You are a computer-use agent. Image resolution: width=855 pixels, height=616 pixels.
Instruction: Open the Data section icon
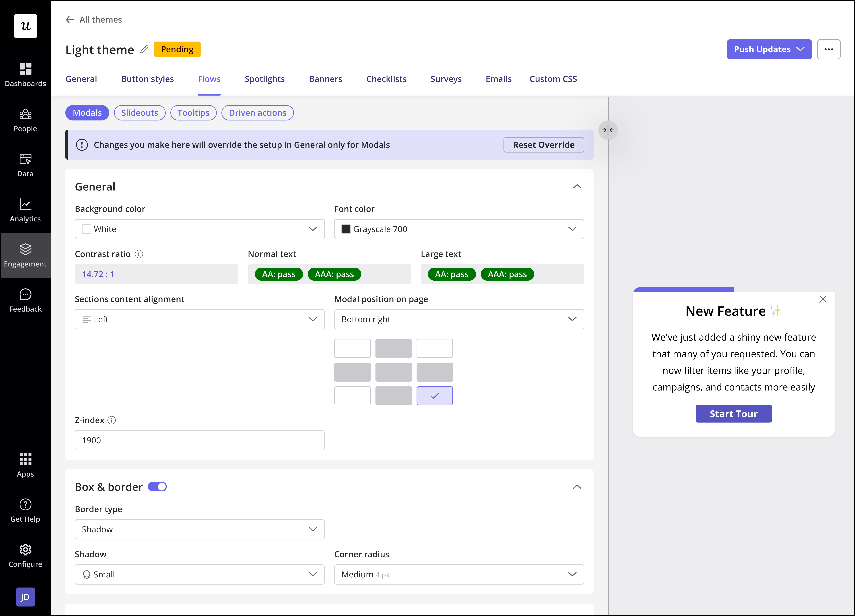[x=25, y=159]
